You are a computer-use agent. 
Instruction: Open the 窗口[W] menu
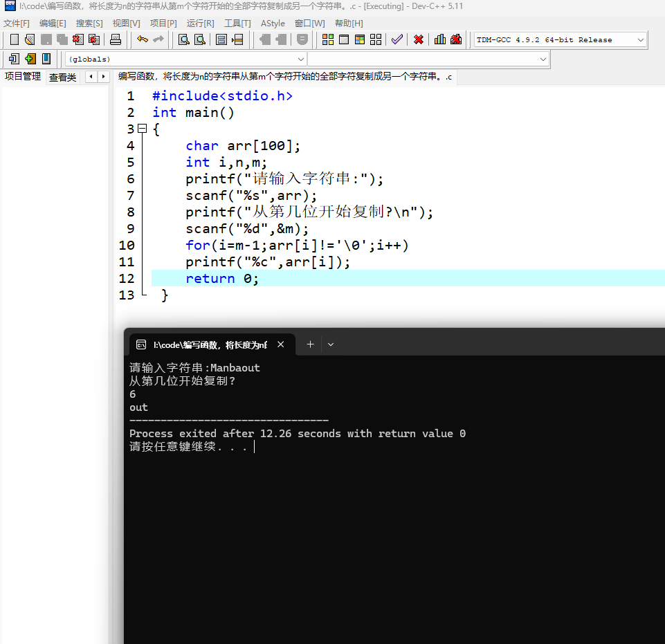click(309, 24)
